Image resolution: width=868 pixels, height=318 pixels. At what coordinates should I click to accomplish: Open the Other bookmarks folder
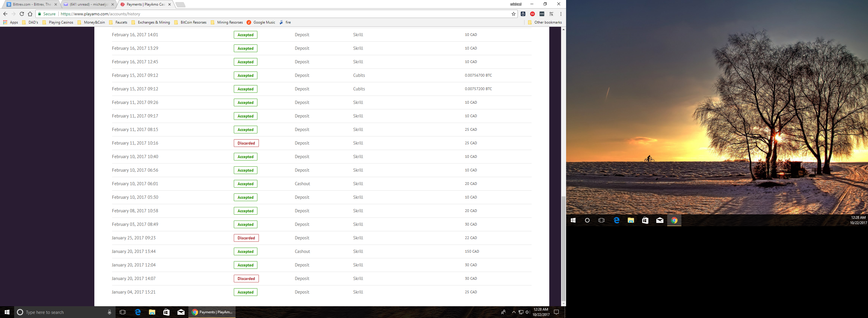545,22
